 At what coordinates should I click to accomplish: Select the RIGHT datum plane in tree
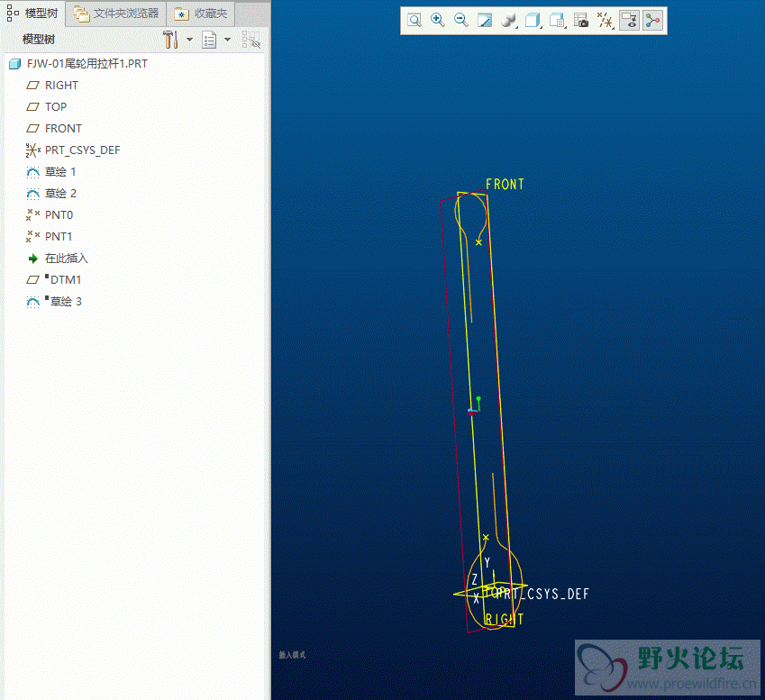(61, 86)
